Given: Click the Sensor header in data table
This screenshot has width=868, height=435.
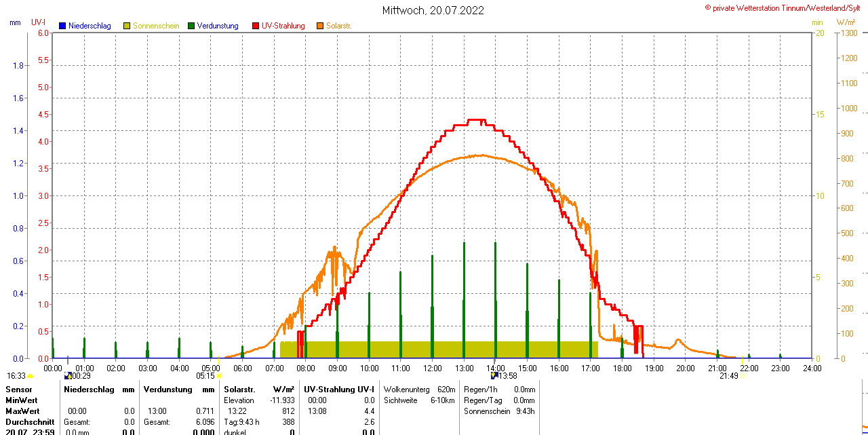Looking at the screenshot, I should tap(19, 390).
